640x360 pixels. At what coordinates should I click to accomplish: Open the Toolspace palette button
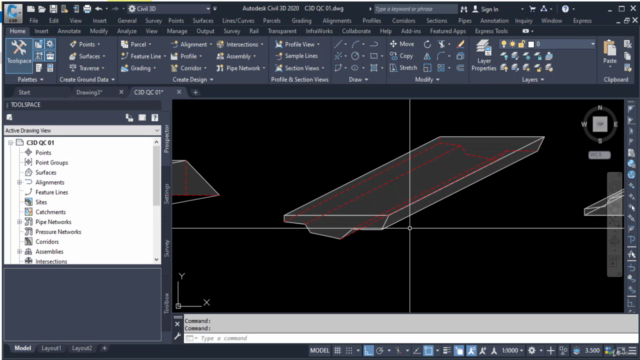19,52
